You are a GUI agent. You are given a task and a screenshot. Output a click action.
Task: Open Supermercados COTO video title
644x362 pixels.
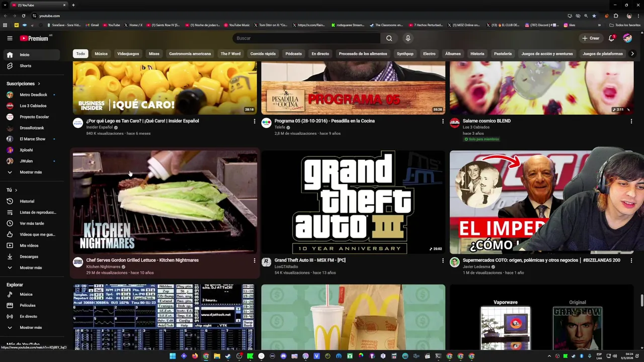coord(541,260)
